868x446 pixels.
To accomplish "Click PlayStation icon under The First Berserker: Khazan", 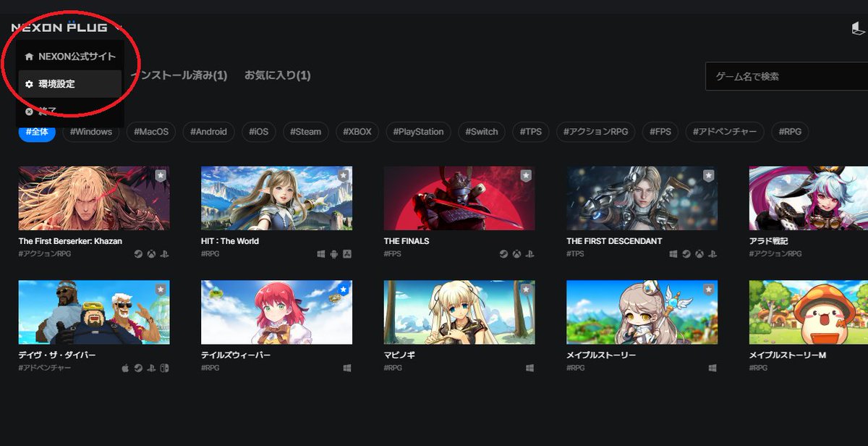I will [x=165, y=254].
